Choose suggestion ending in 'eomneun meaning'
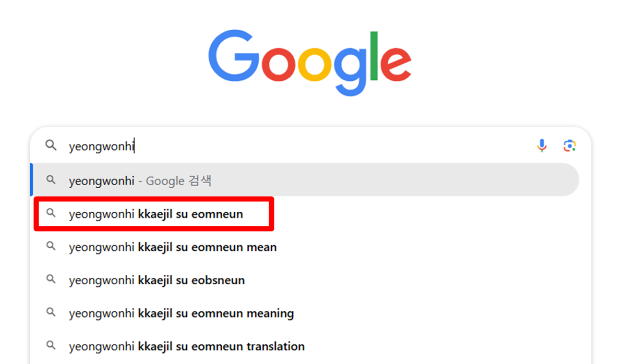This screenshot has width=626, height=364. pos(181,313)
